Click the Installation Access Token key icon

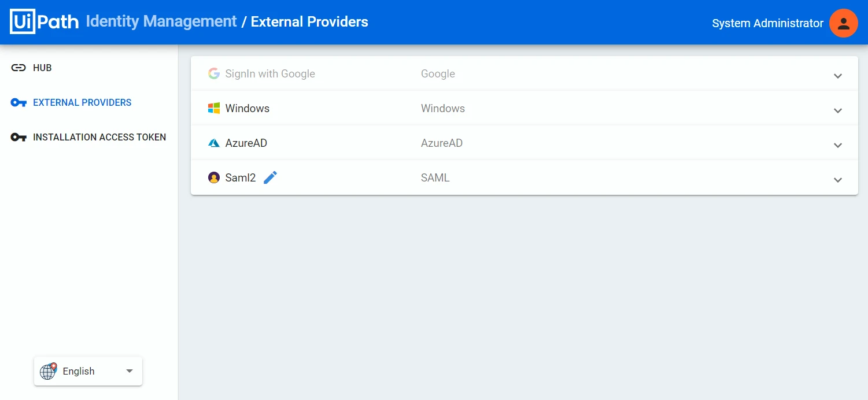point(19,137)
